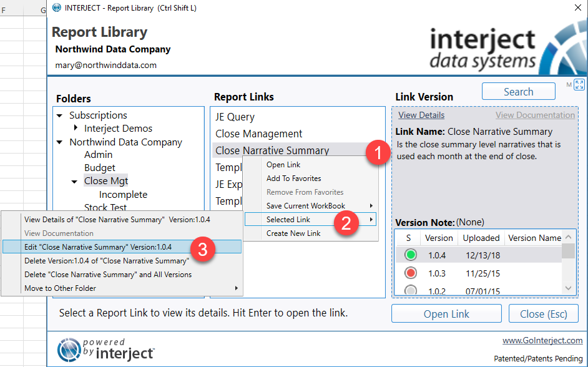Select the Northwind Data Company folder
588x367 pixels.
pos(125,142)
